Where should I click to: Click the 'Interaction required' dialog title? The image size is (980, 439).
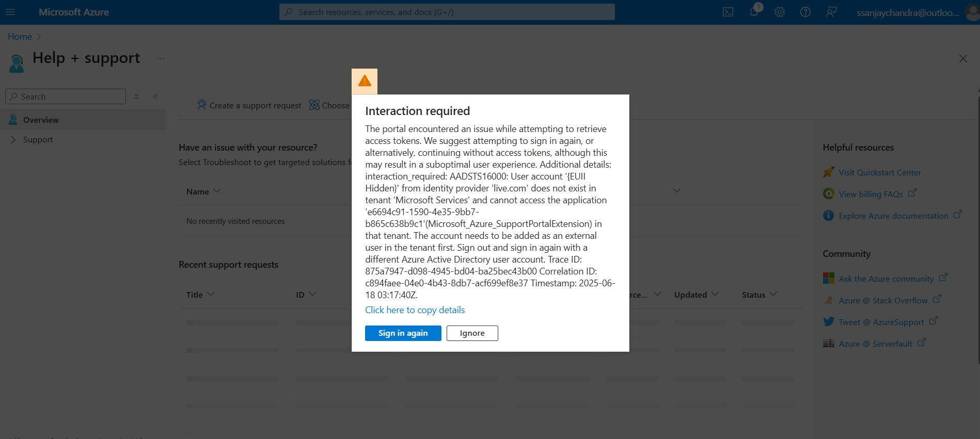418,111
